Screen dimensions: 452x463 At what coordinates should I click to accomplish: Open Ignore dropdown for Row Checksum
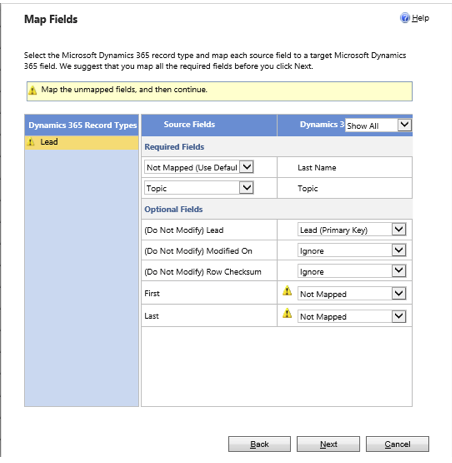click(351, 271)
